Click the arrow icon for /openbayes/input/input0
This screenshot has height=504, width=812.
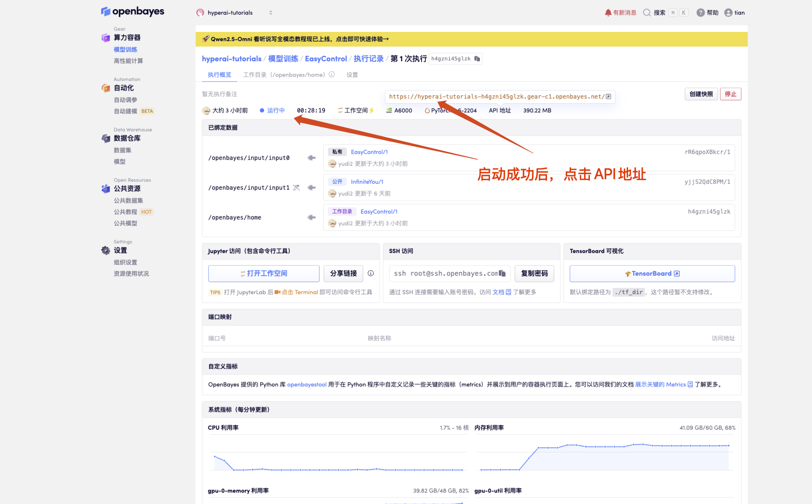tap(311, 158)
